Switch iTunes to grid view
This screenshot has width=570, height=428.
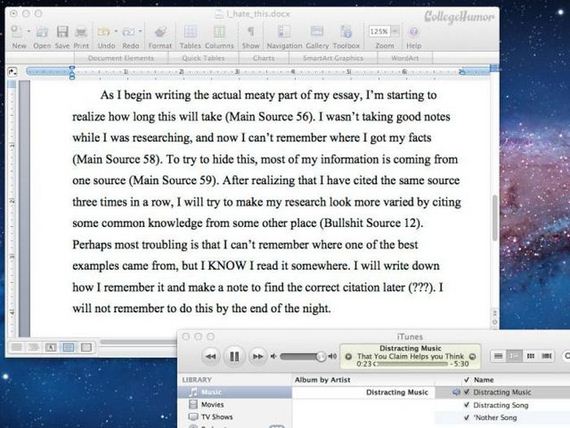click(x=530, y=356)
